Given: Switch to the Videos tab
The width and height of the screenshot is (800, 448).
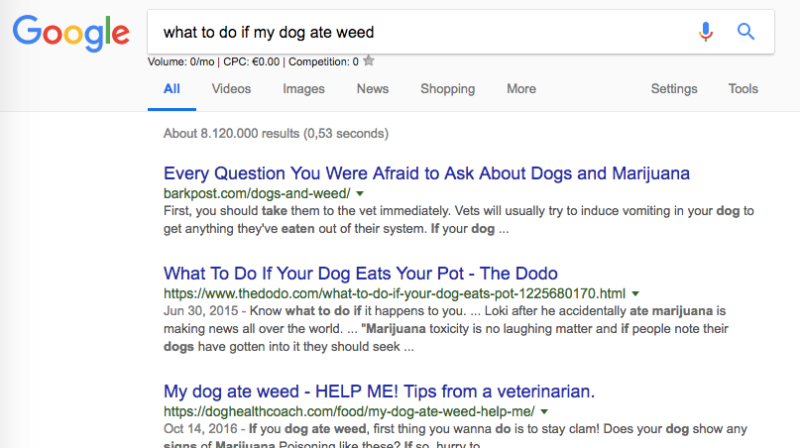Looking at the screenshot, I should [231, 89].
